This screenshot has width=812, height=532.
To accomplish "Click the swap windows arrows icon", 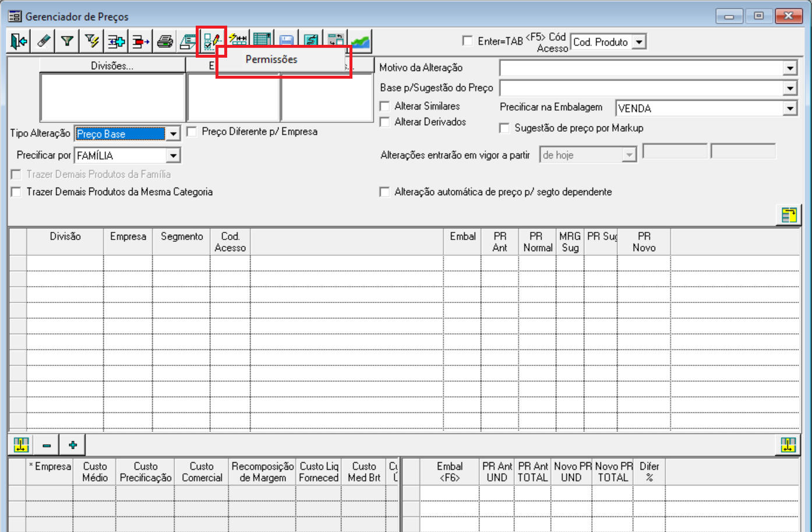I will [336, 40].
